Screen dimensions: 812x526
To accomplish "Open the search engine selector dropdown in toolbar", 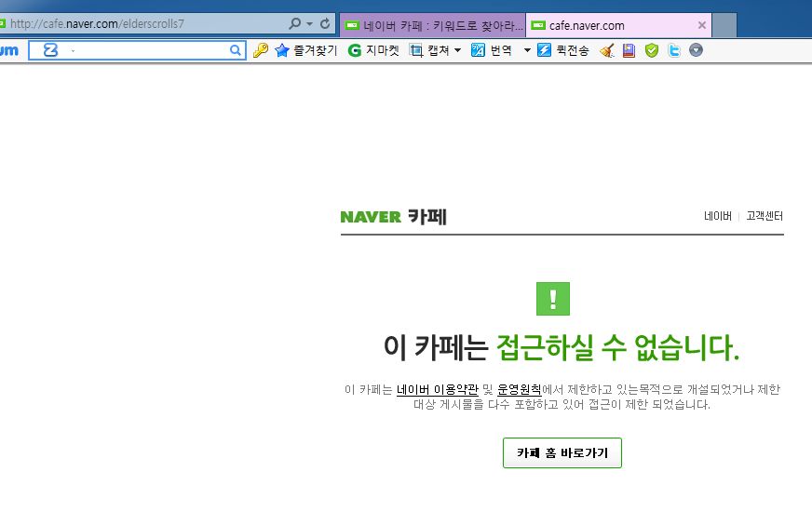I will (x=73, y=50).
